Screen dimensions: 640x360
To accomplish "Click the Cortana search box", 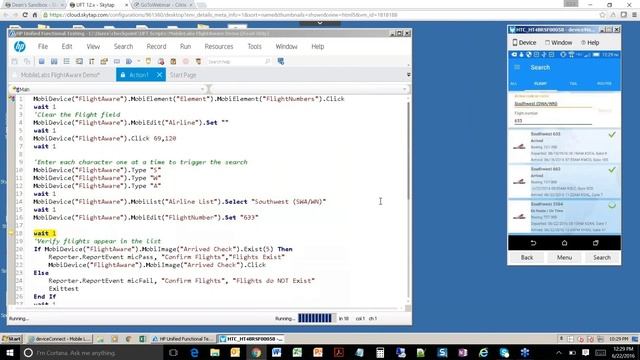I will pyautogui.click(x=91, y=353).
